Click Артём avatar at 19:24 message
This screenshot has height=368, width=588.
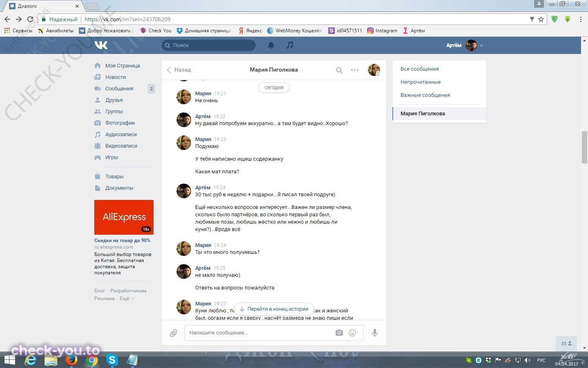click(x=184, y=191)
